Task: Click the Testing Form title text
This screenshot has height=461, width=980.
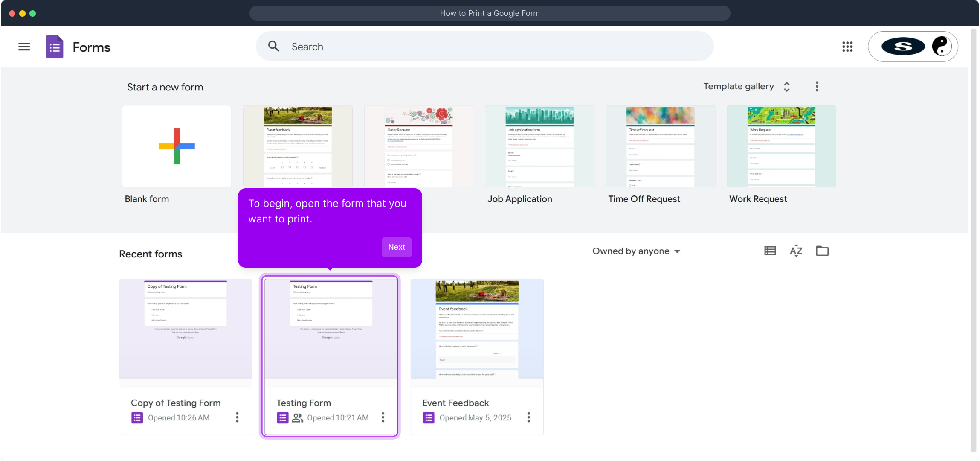Action: click(x=304, y=403)
